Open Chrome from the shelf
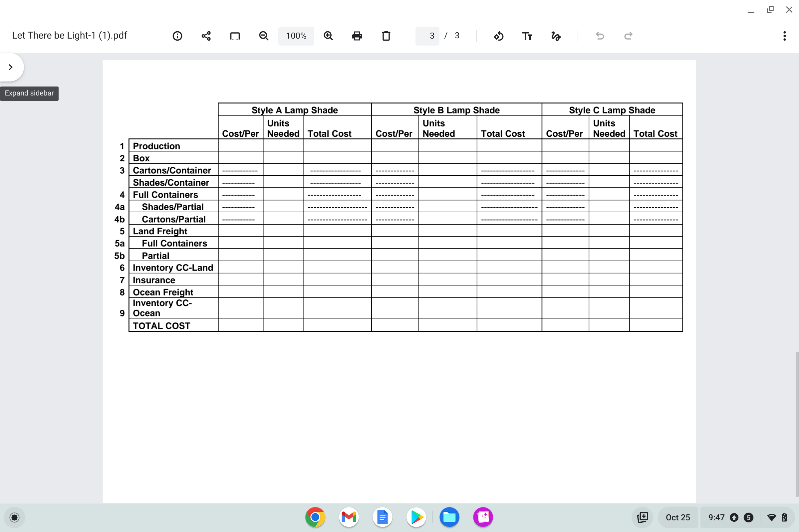 pyautogui.click(x=315, y=517)
